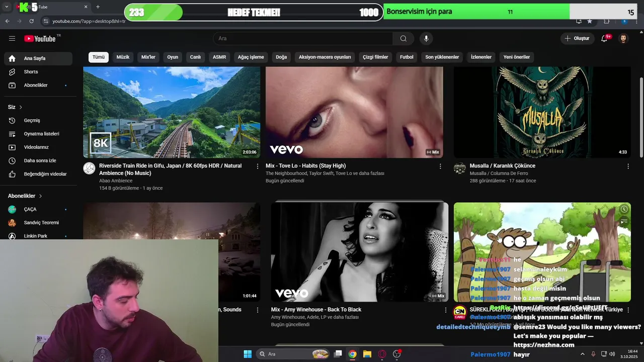The image size is (644, 362).
Task: Open options for Tove Lo Habits mix
Action: 440,166
